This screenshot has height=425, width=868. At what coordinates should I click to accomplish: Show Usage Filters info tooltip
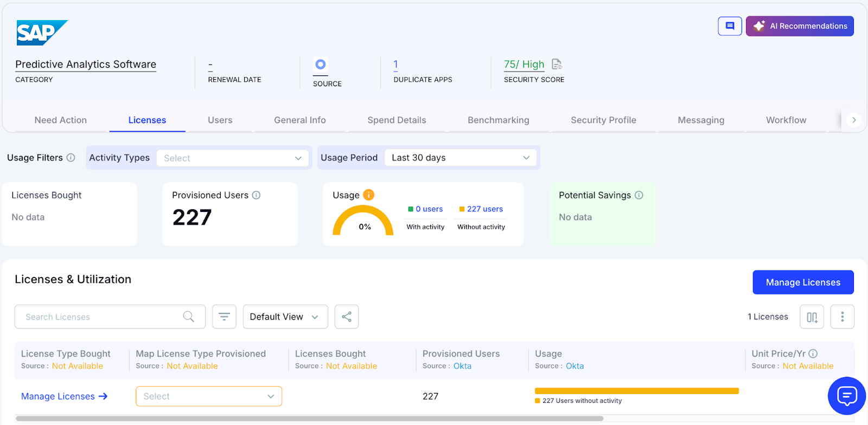(x=71, y=158)
